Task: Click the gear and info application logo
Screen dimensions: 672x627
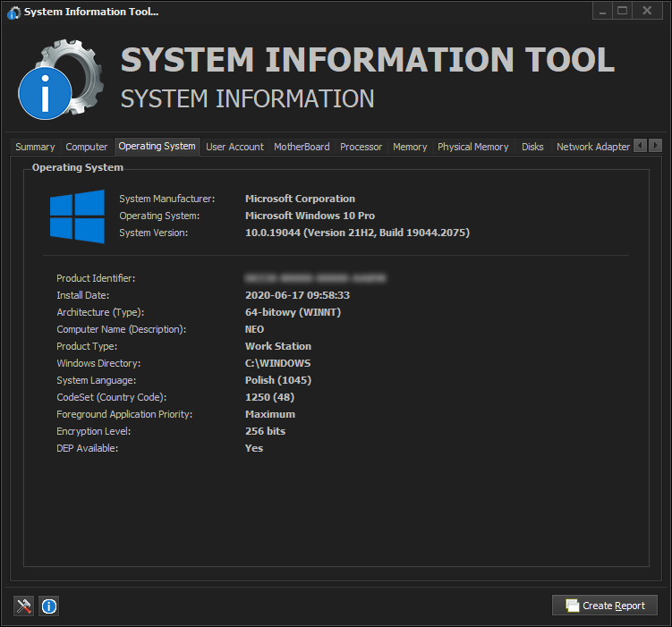Action: click(x=61, y=80)
